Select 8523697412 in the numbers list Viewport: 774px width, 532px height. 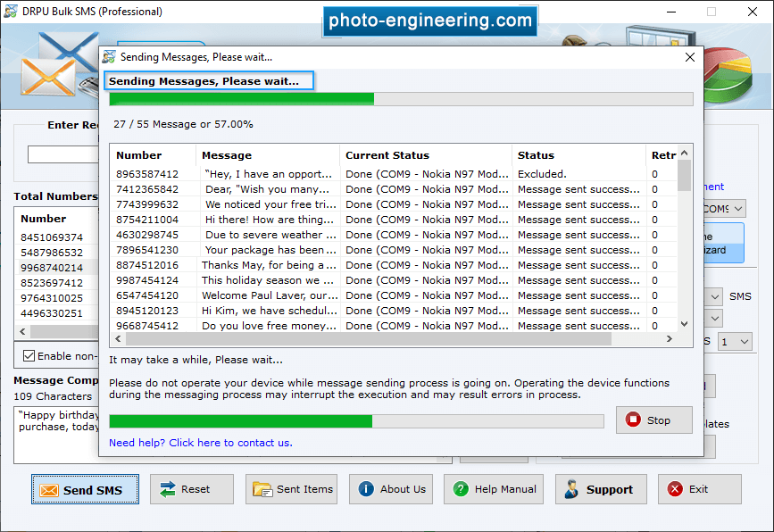(x=52, y=283)
